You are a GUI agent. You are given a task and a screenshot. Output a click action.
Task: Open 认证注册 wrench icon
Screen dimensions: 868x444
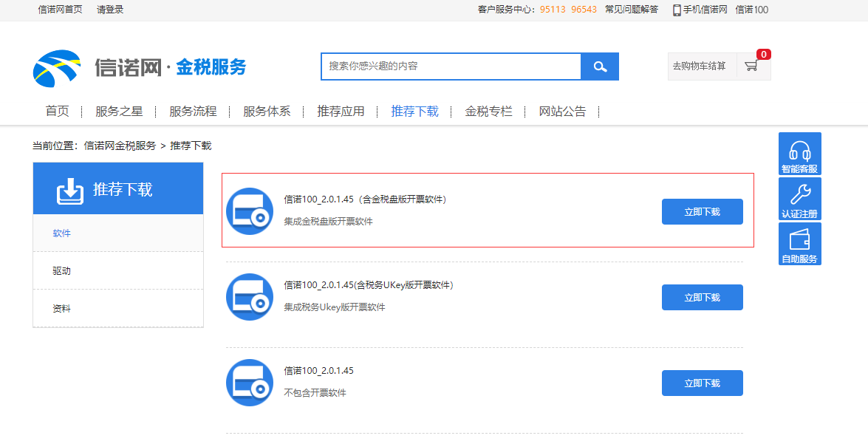pyautogui.click(x=800, y=198)
